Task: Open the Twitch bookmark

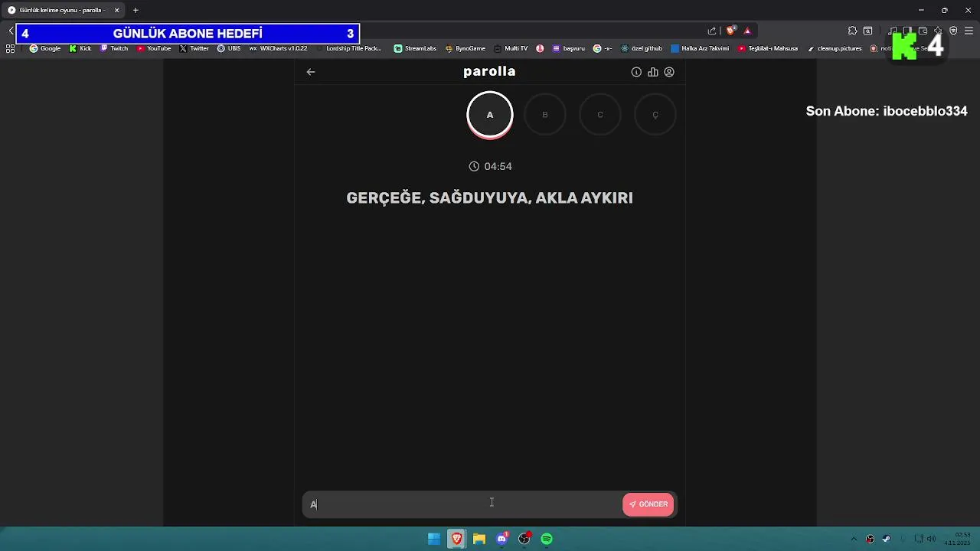Action: pyautogui.click(x=114, y=48)
